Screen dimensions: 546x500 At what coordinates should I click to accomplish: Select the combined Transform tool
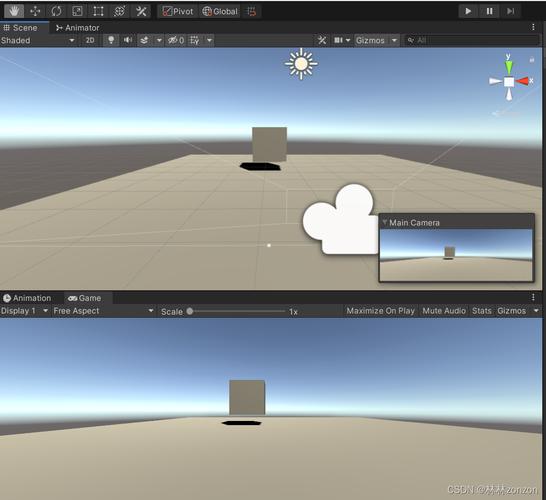click(x=119, y=11)
